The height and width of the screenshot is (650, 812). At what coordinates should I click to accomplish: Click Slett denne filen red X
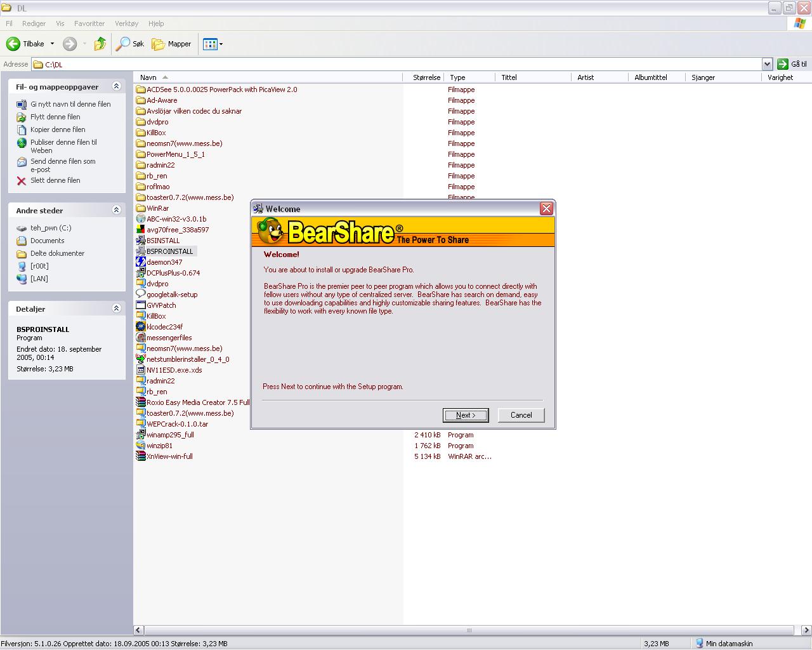[x=22, y=181]
